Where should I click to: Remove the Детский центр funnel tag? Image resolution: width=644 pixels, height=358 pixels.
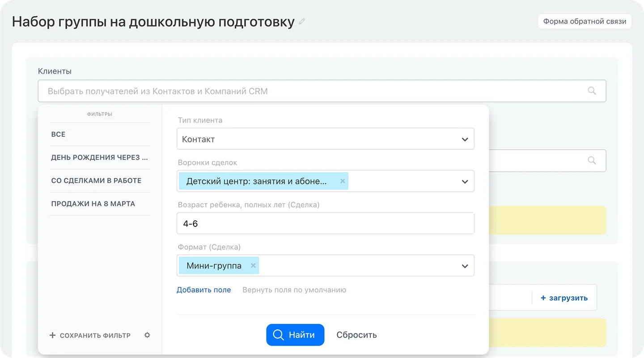pos(343,181)
